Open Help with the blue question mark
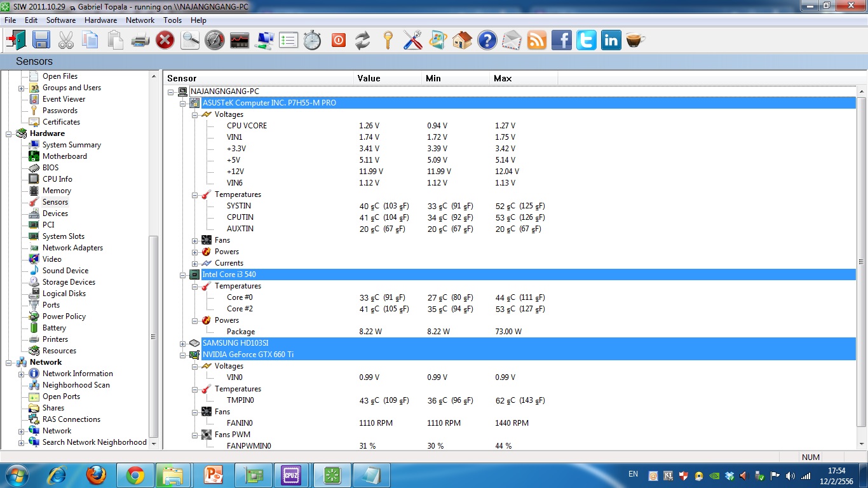This screenshot has width=868, height=488. click(x=487, y=41)
